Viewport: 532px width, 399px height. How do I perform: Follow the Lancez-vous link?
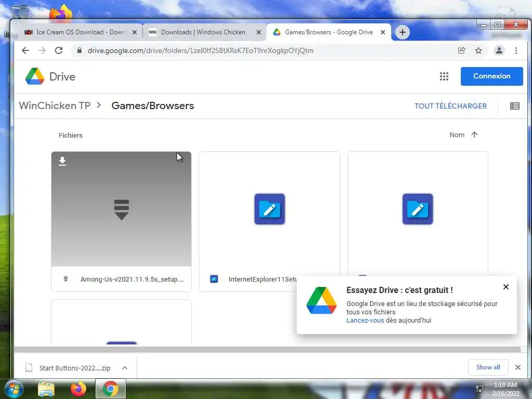365,320
